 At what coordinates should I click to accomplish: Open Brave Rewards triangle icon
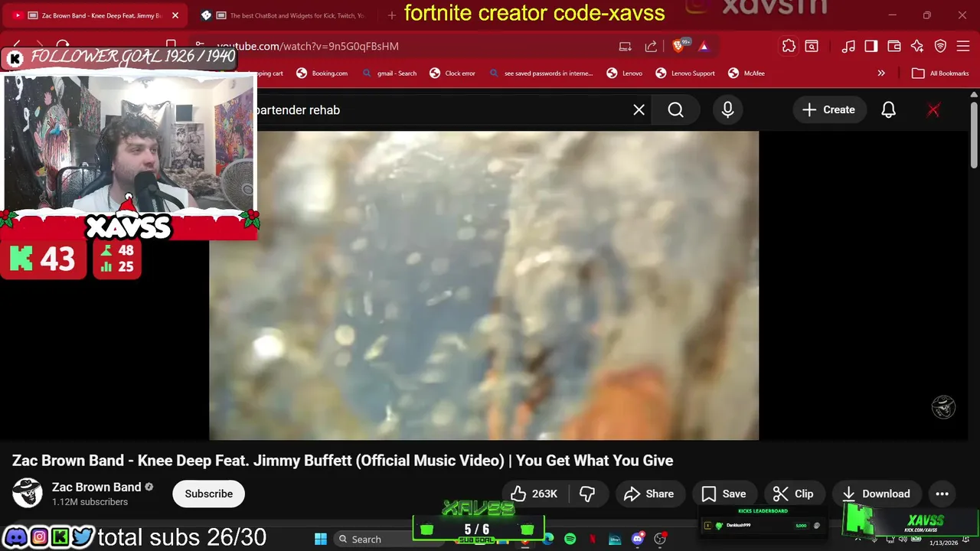[704, 47]
